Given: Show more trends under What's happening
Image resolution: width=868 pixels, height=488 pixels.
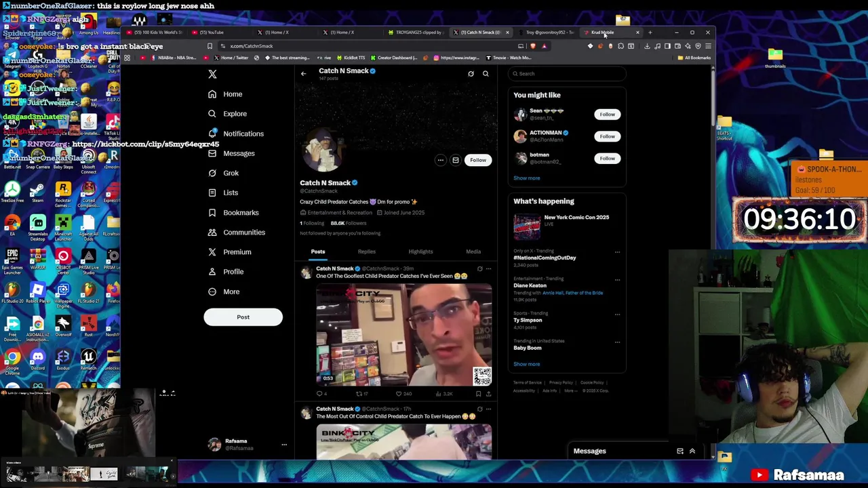Looking at the screenshot, I should (527, 364).
